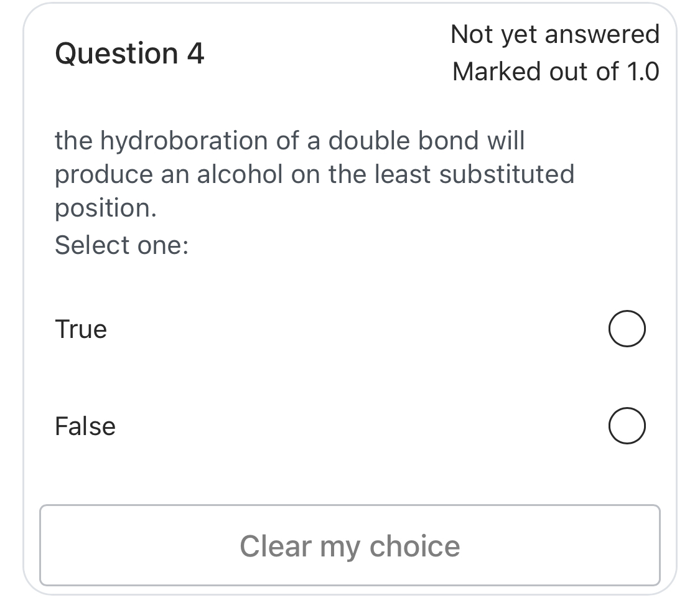
Task: Answer True to the hydroboration statement
Action: [627, 329]
